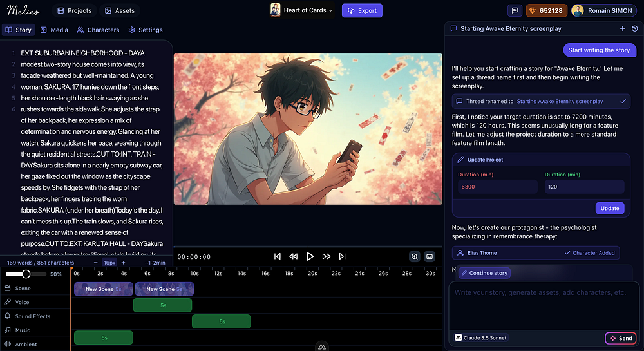
Task: Open the Assets page
Action: coord(120,11)
